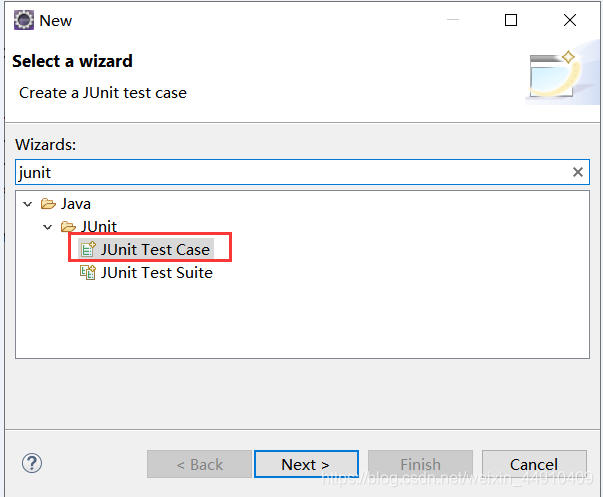Screen dimensions: 603x497
Task: Click the JUnit Test Case icon
Action: pos(88,249)
